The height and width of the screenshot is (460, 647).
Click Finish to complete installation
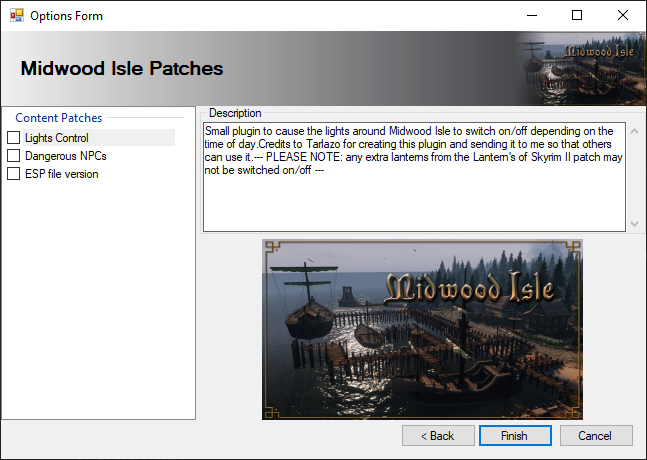click(x=515, y=436)
